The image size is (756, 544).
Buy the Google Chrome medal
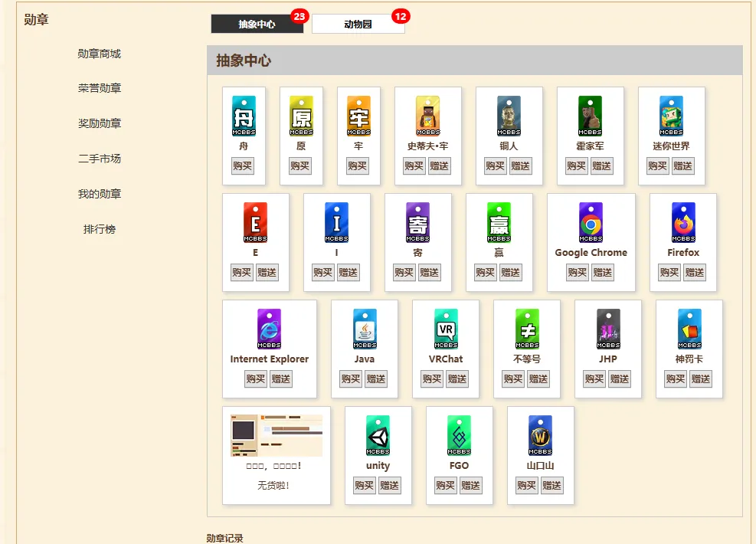coord(578,273)
